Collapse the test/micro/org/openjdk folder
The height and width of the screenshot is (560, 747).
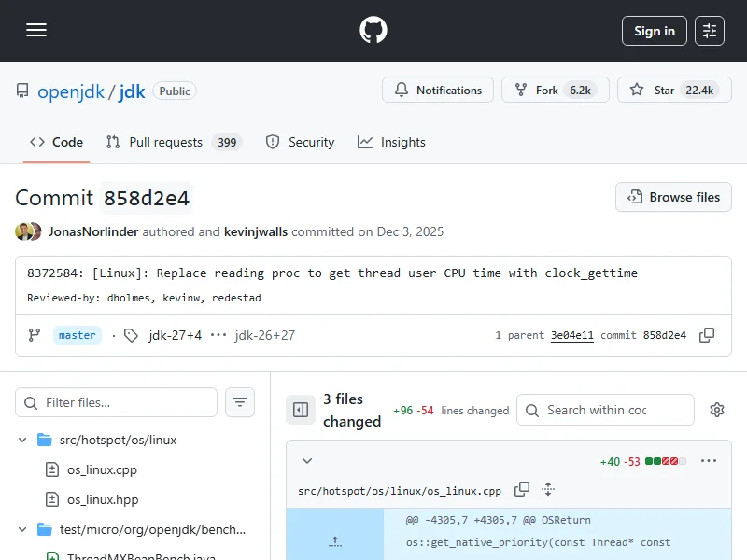point(22,529)
